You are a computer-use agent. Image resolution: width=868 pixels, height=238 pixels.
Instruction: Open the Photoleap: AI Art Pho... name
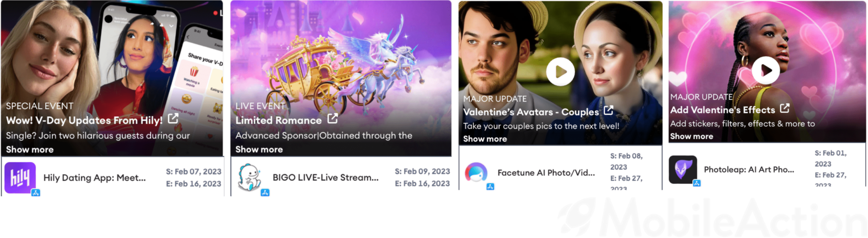(x=749, y=170)
